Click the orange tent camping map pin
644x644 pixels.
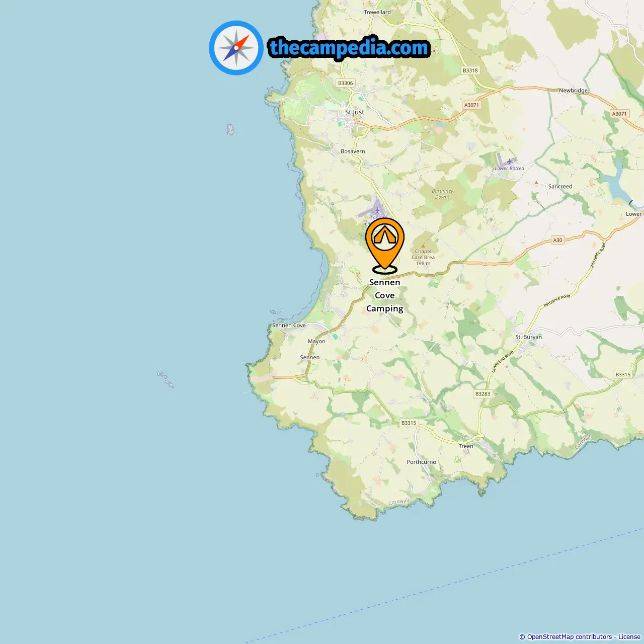coord(385,245)
